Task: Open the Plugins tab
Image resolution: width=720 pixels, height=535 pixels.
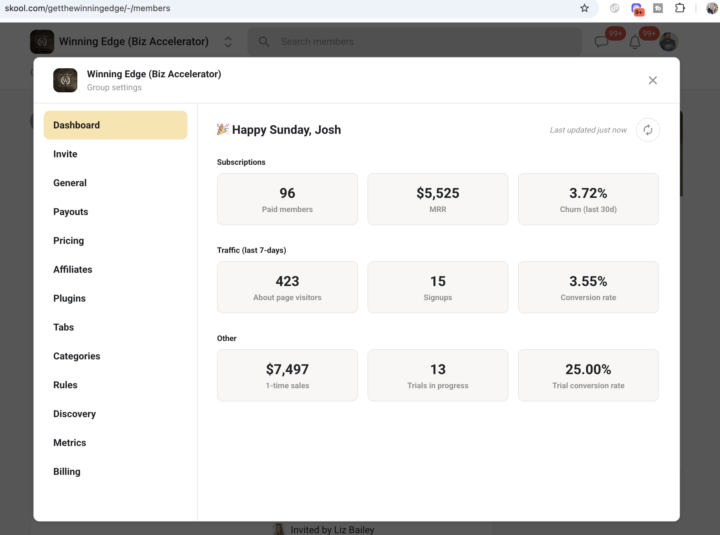Action: click(x=115, y=298)
